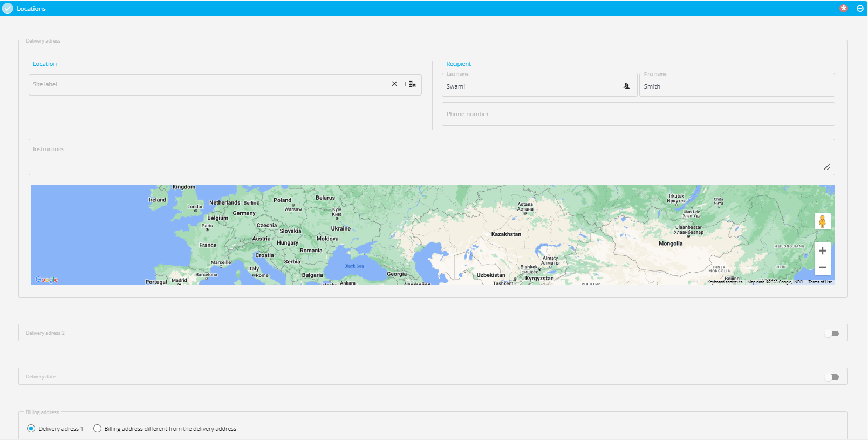
Task: Click Ukraine label on the map
Action: (341, 228)
